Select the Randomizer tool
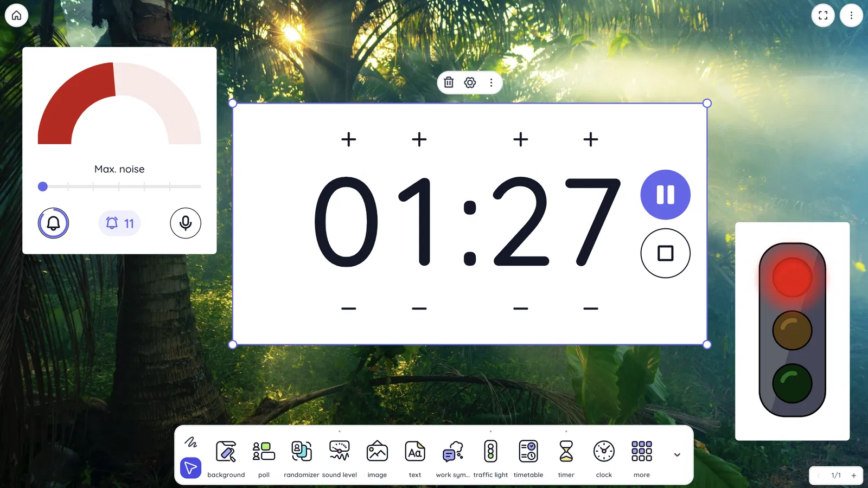This screenshot has width=868, height=488. click(x=301, y=455)
